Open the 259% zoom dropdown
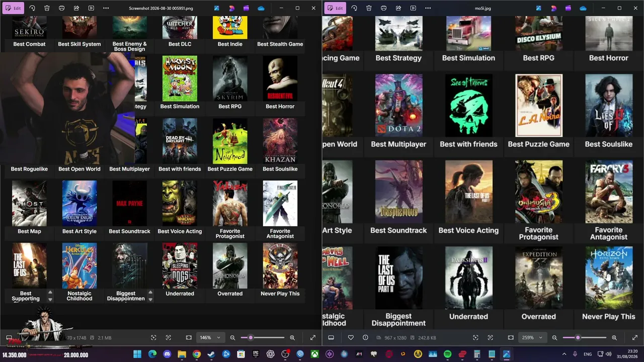Viewport: 644px width, 362px height. 532,338
